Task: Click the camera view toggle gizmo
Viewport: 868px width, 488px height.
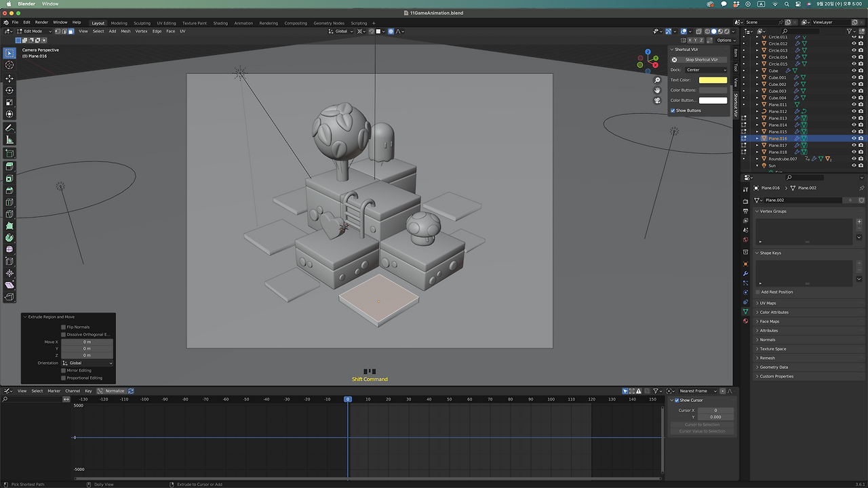Action: [x=657, y=100]
